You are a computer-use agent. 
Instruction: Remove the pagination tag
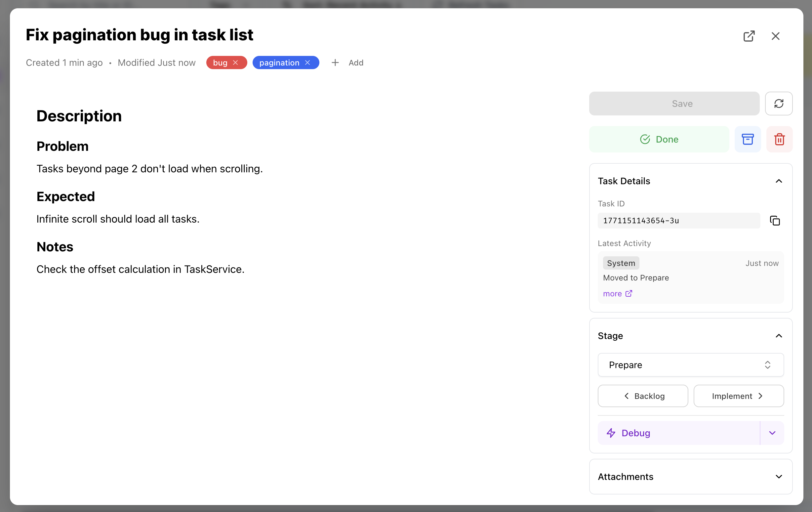click(307, 63)
